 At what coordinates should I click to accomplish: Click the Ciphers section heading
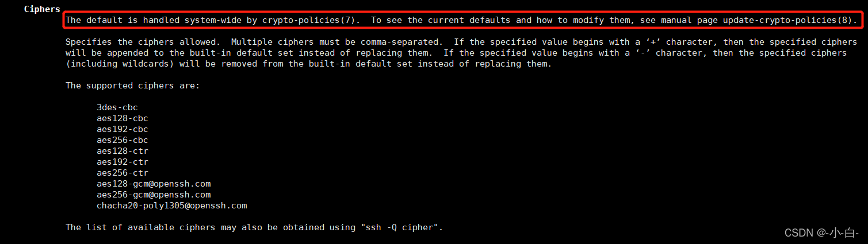(x=42, y=9)
